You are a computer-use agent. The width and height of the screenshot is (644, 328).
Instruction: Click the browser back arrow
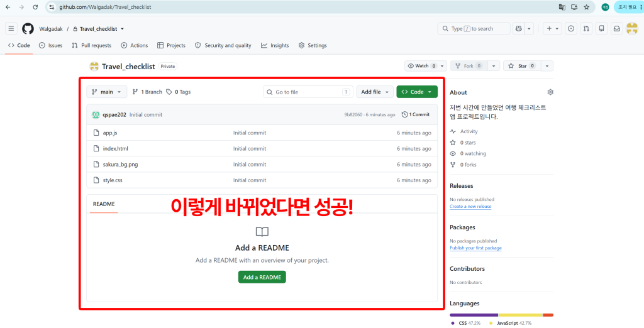point(8,7)
